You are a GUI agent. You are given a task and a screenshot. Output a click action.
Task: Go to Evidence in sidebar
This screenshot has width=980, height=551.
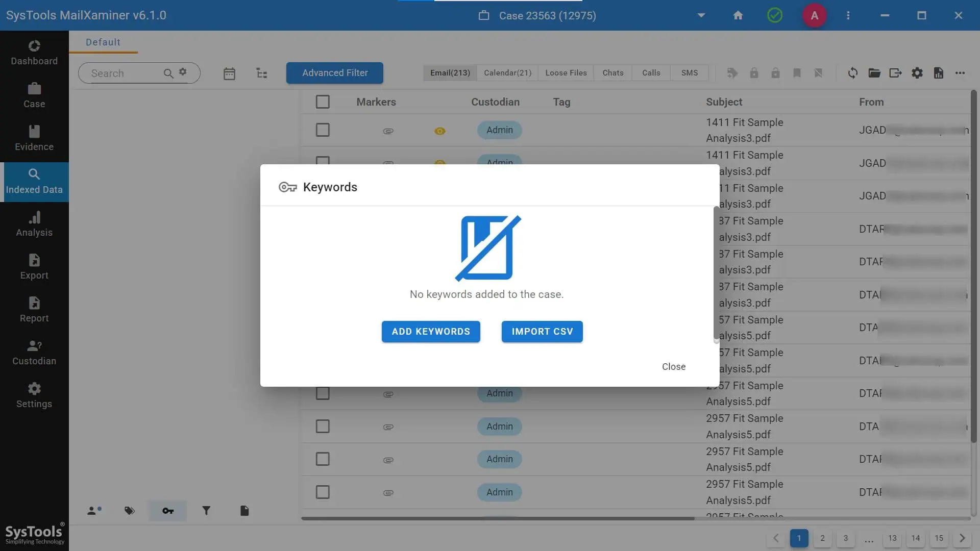tap(34, 139)
